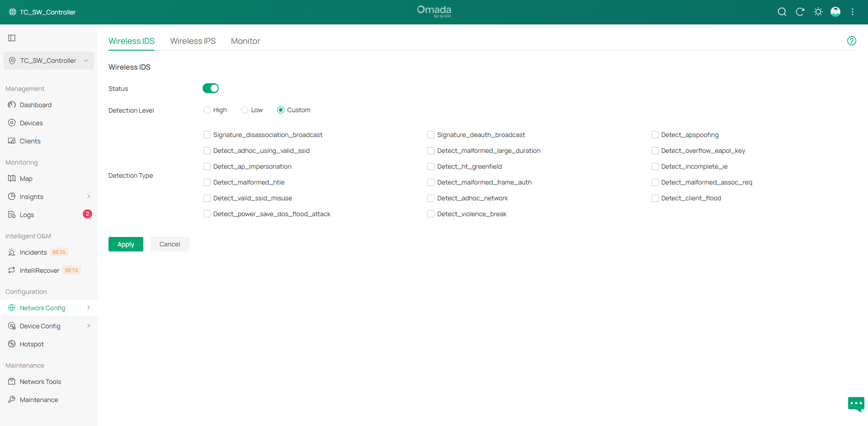The height and width of the screenshot is (426, 868).
Task: Click the Omada by tp-link logo
Action: coord(434,12)
